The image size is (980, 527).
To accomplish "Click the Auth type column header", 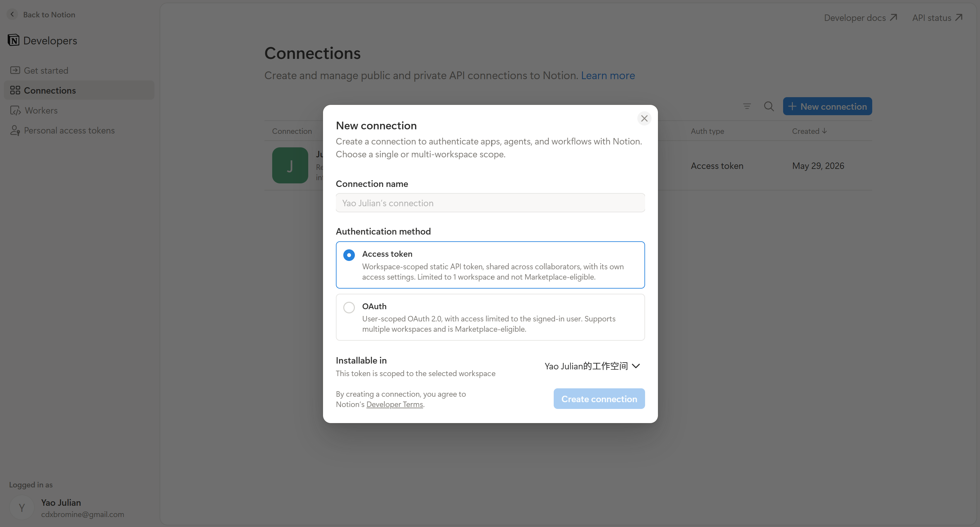I will [x=707, y=131].
